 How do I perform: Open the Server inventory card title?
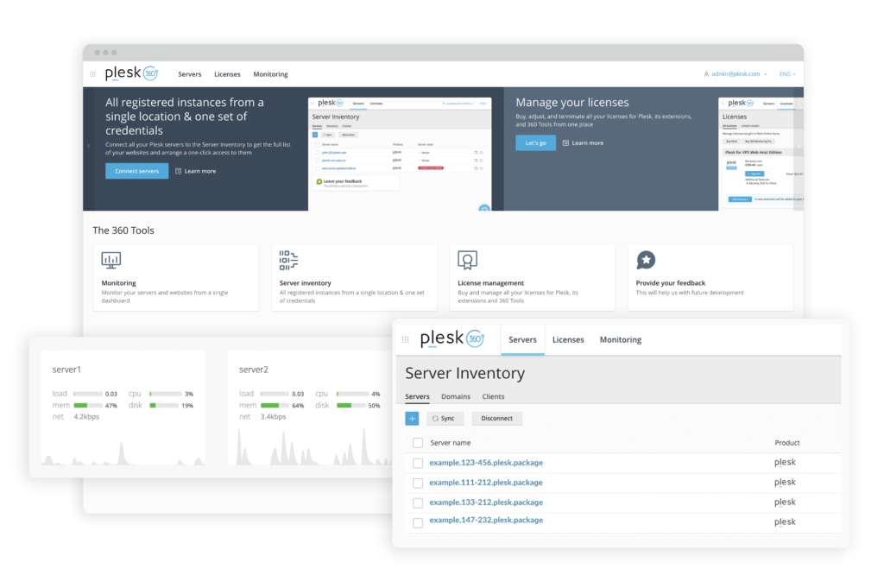305,283
